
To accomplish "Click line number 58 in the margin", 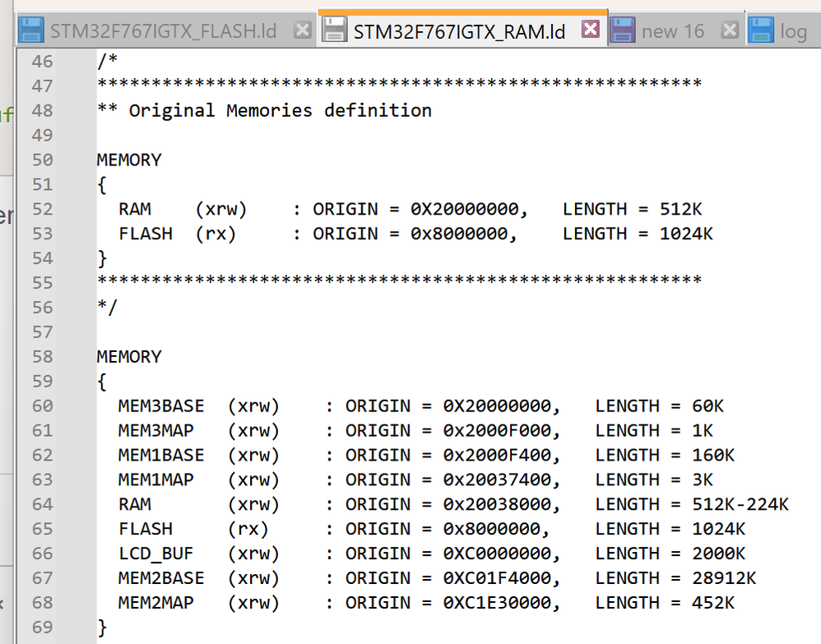I will coord(43,357).
